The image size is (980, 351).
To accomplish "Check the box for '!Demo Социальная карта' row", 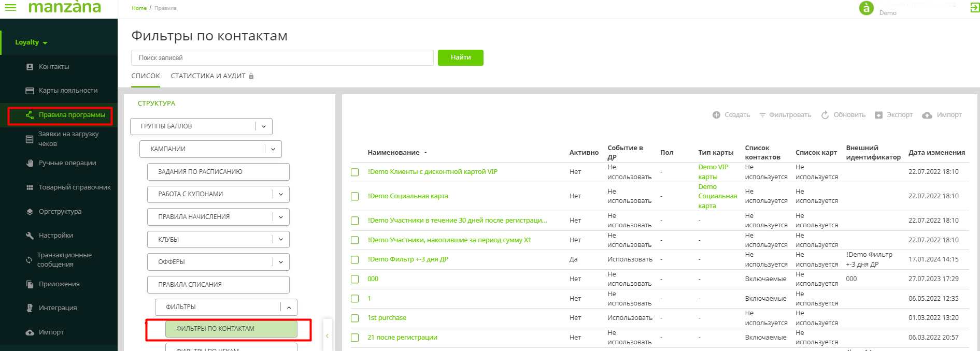I will tap(355, 196).
